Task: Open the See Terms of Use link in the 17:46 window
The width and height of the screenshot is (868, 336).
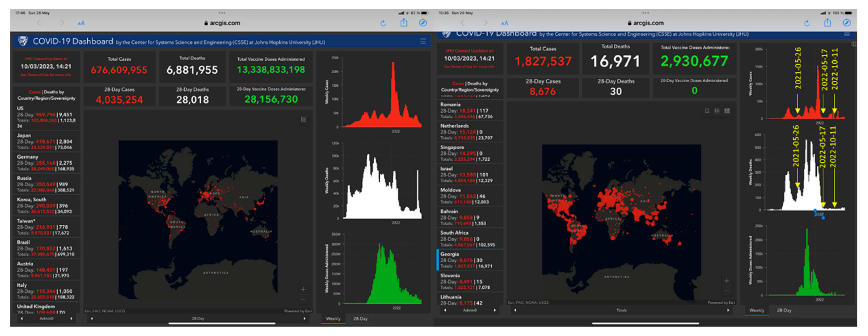Action: coord(46,75)
